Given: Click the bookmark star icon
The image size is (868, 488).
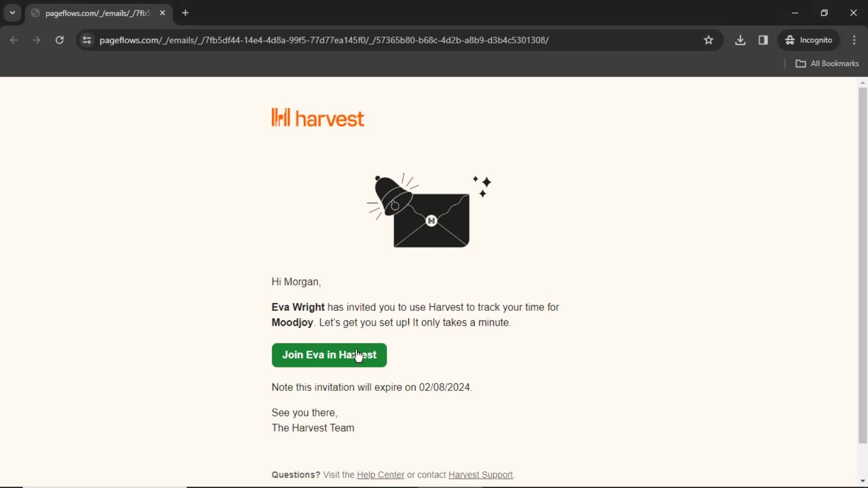Looking at the screenshot, I should [x=708, y=40].
